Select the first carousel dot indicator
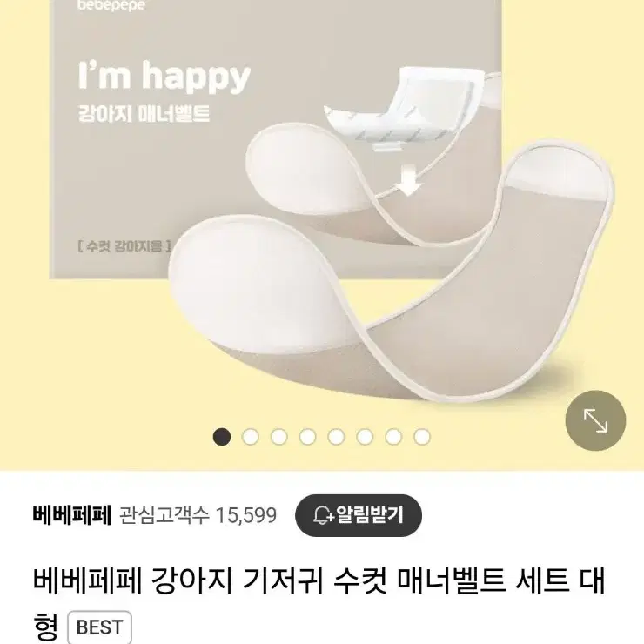Viewport: 644px width, 644px height. (x=222, y=437)
